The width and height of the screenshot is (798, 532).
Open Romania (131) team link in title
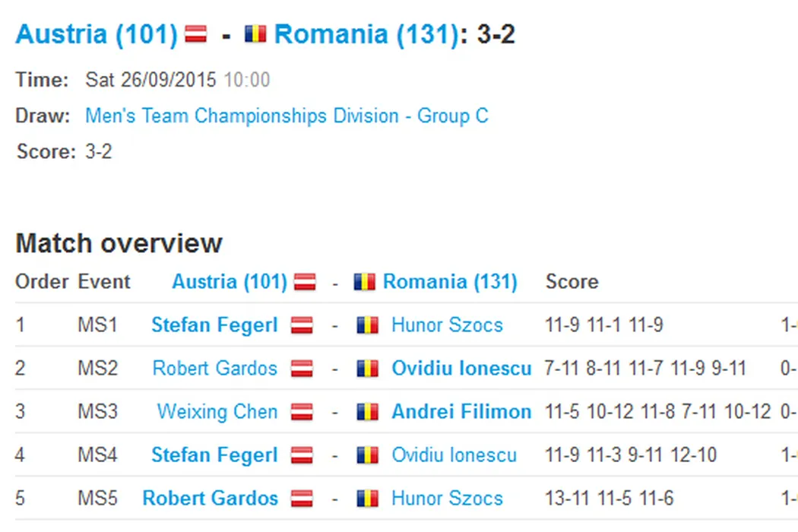point(366,34)
